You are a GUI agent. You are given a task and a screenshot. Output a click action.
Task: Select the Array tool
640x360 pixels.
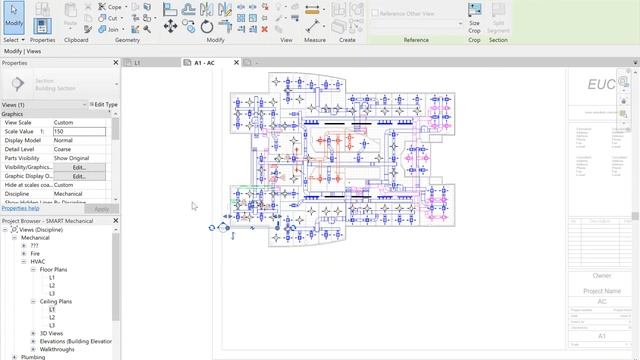(x=241, y=18)
